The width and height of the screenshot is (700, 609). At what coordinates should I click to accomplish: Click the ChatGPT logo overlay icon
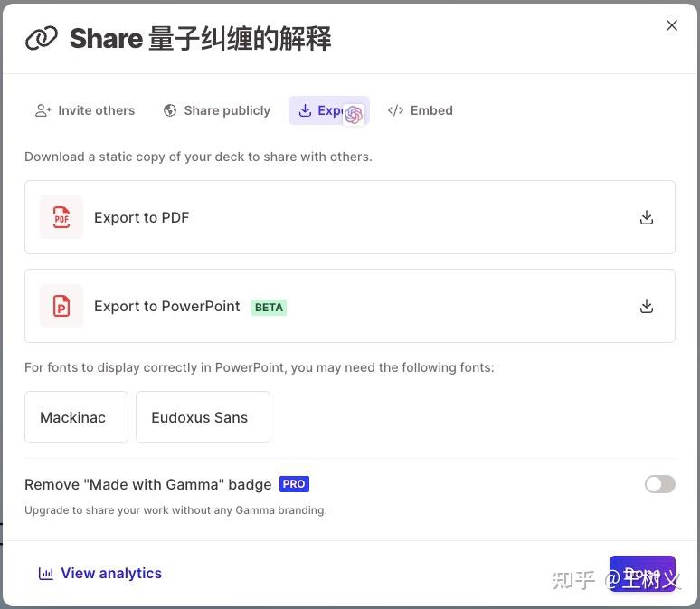(x=354, y=115)
